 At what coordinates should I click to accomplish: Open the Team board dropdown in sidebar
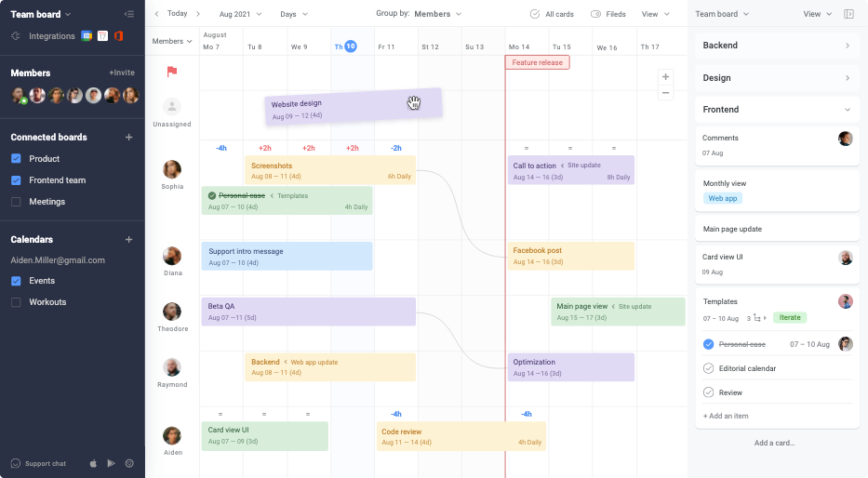pyautogui.click(x=40, y=14)
